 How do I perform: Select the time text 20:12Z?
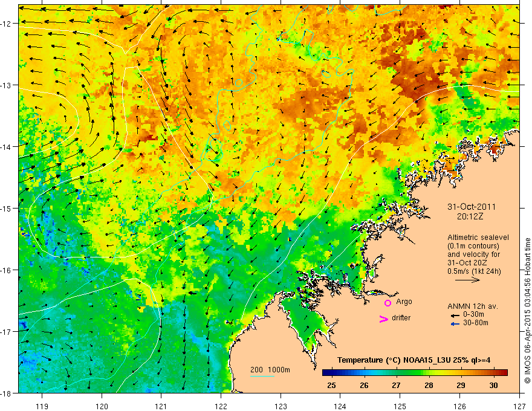point(470,216)
